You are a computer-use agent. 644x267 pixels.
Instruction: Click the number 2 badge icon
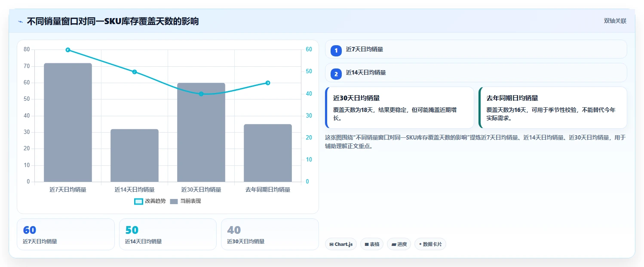tap(336, 74)
